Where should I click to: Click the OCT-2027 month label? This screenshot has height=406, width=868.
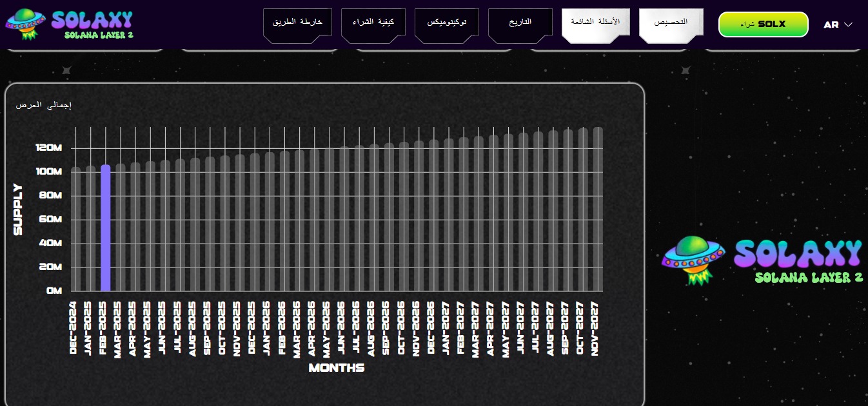[x=581, y=329]
